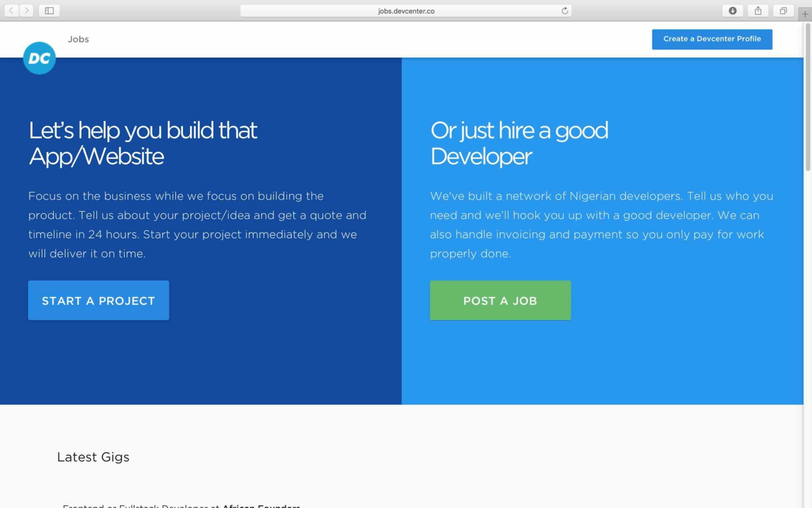Focus the jobs.devcenter.co address bar
Screen dimensions: 812x508
[406, 11]
